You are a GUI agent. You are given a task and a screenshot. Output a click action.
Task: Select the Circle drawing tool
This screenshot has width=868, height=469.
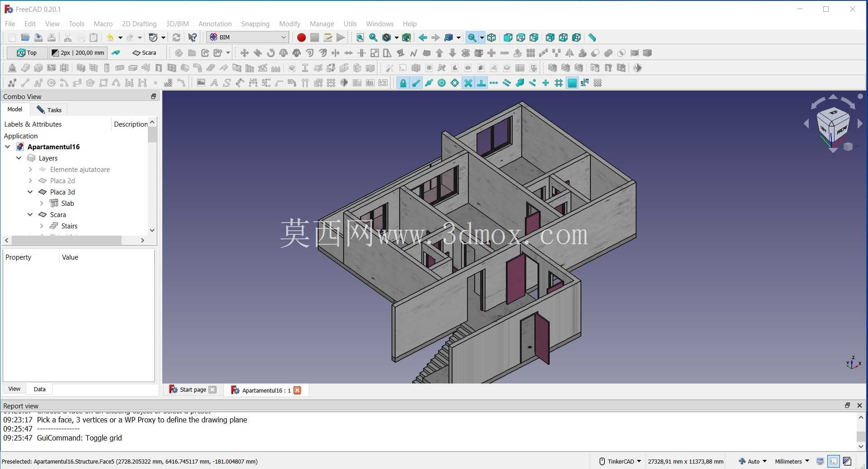point(52,83)
